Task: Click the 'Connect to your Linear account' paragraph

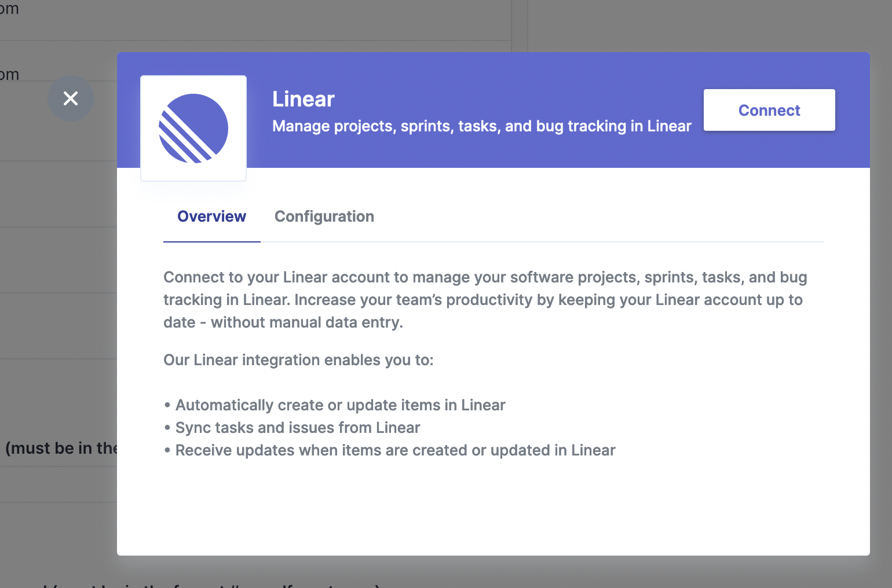Action: [485, 300]
